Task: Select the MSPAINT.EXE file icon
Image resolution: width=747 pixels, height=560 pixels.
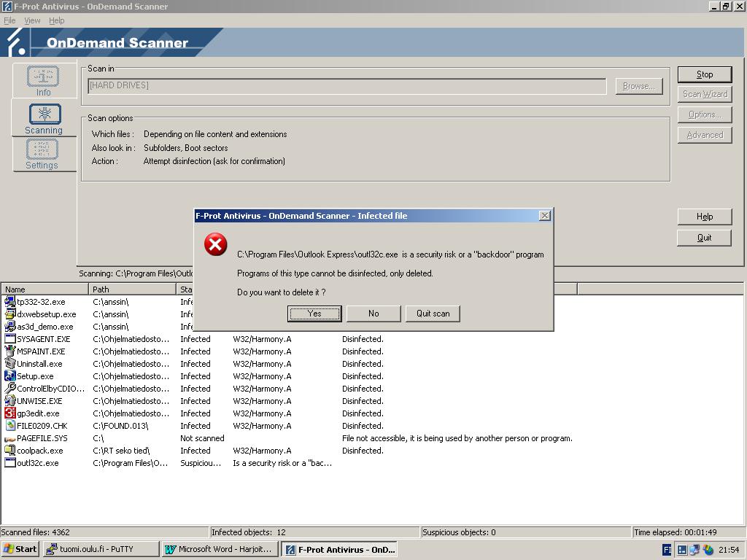Action: pos(10,351)
